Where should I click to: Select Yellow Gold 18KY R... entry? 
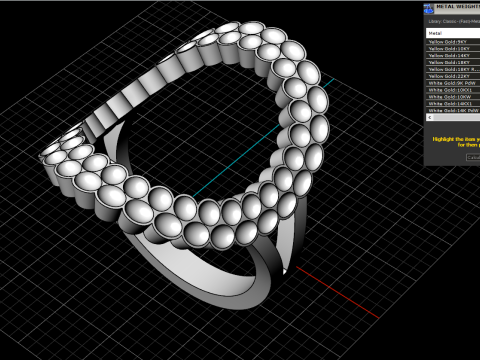tap(453, 69)
